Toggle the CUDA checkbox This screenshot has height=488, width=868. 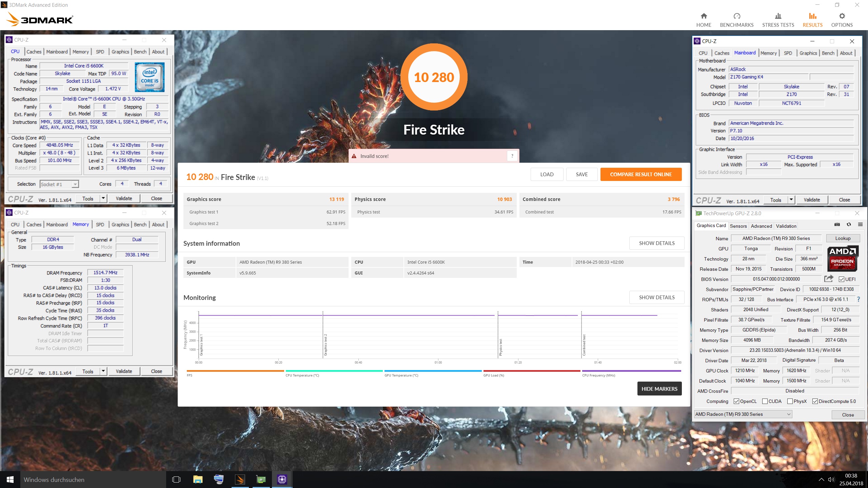click(765, 401)
